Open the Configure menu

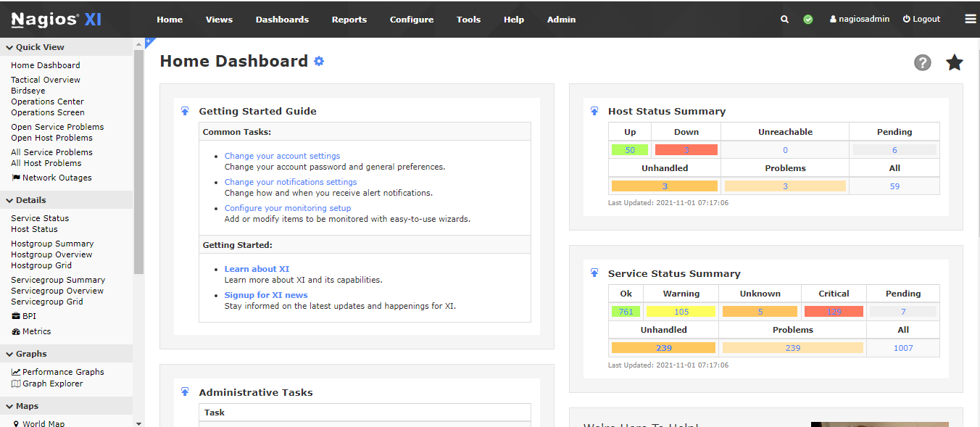tap(411, 20)
